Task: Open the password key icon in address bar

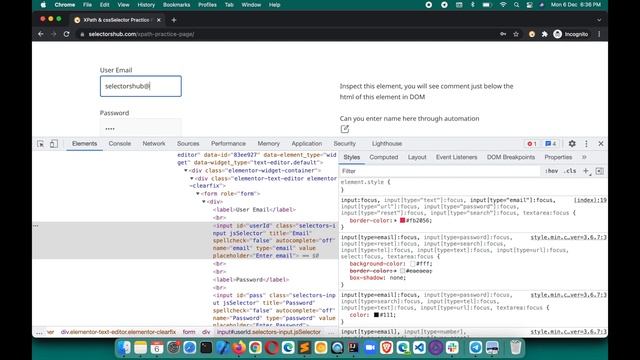Action: [503, 34]
